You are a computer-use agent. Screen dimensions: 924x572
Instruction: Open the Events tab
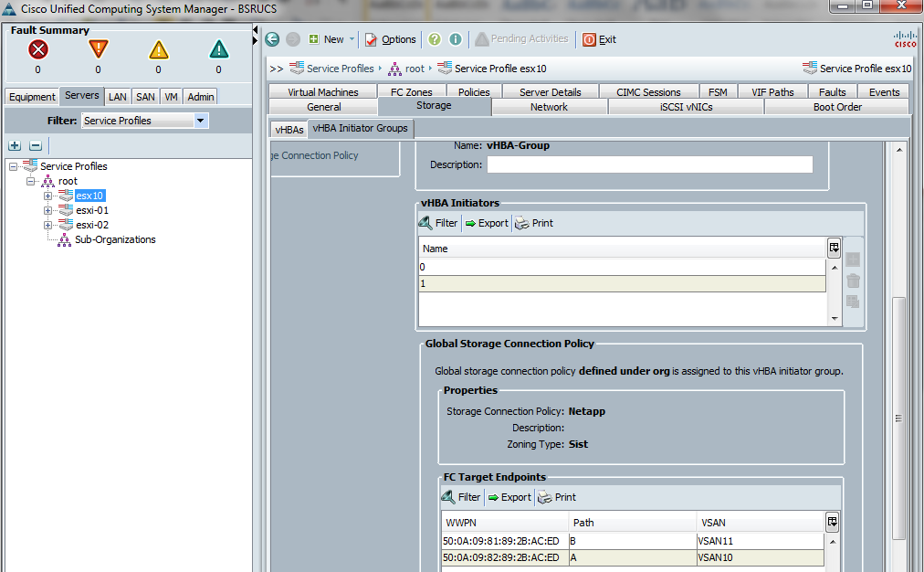point(884,92)
